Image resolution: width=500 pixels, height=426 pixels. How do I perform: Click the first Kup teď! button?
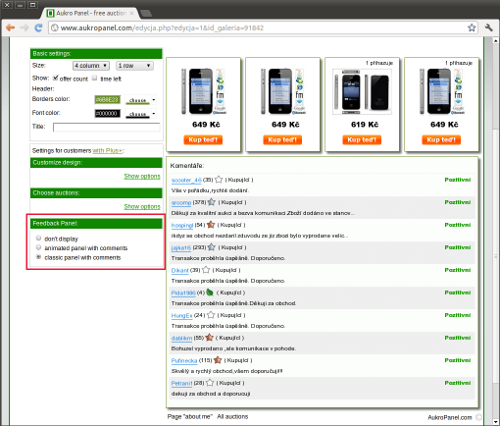click(203, 140)
